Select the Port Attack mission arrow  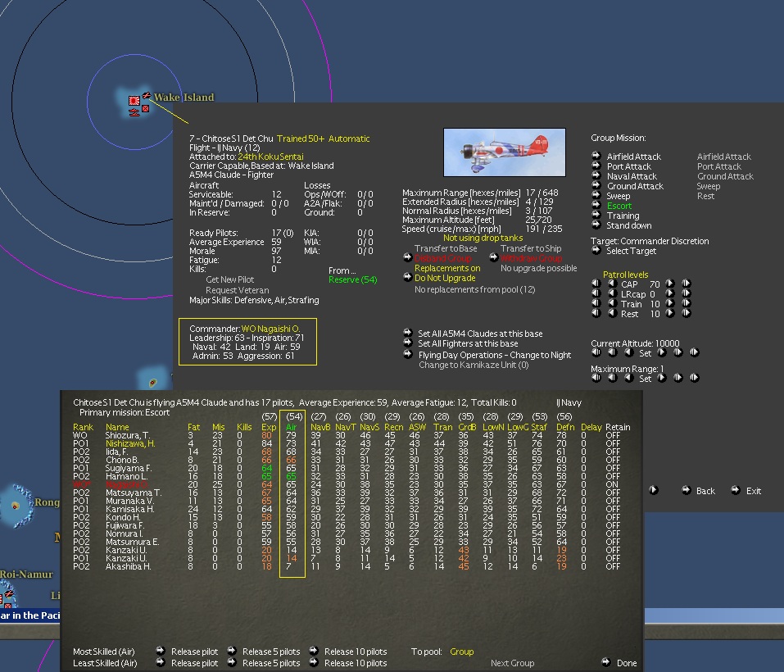596,166
